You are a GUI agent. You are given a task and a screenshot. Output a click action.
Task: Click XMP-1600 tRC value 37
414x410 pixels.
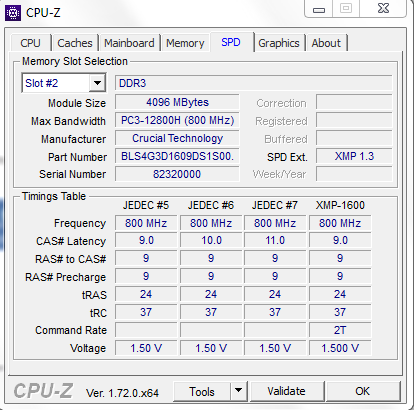tap(340, 313)
